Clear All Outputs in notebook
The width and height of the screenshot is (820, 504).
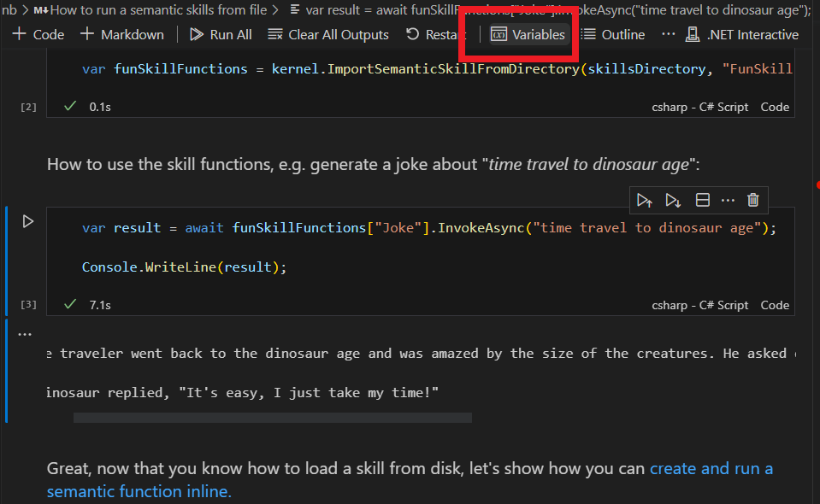(x=327, y=34)
